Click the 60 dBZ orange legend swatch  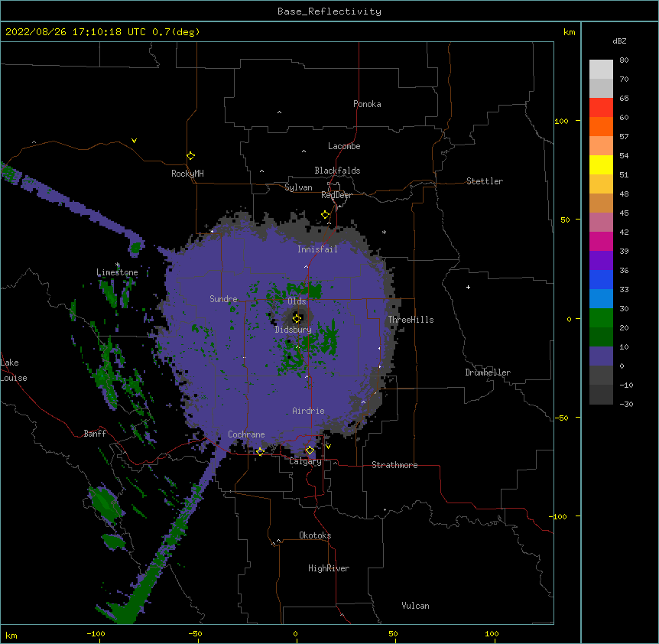coord(601,126)
